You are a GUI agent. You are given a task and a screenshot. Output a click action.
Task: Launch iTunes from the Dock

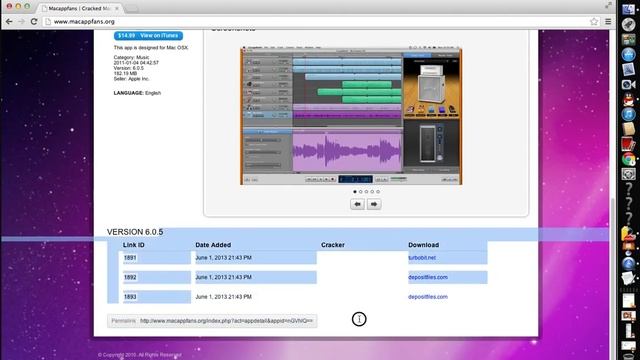(x=629, y=114)
